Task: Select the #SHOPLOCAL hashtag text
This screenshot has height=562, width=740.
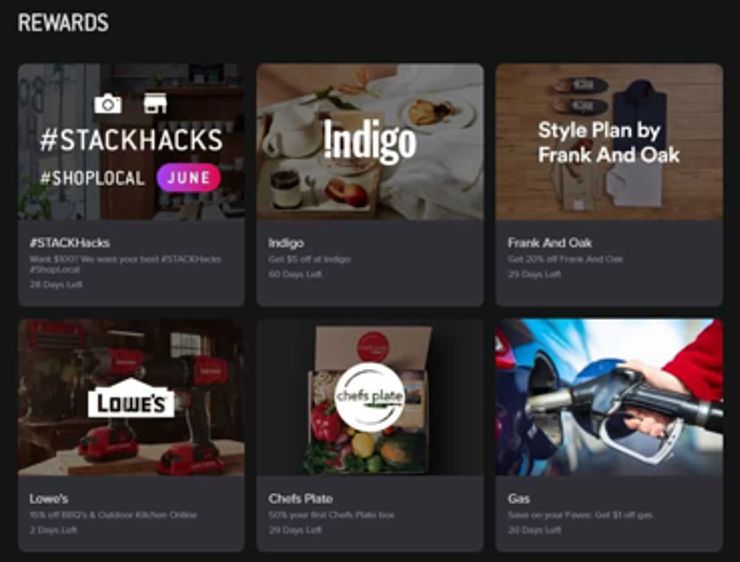Action: (x=92, y=178)
